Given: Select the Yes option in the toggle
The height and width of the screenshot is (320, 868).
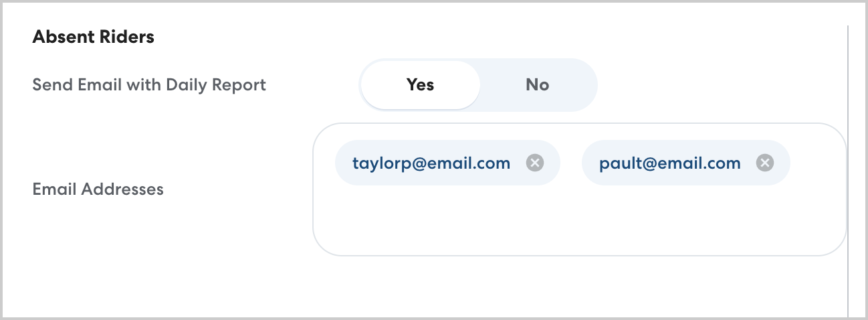Looking at the screenshot, I should coord(420,85).
